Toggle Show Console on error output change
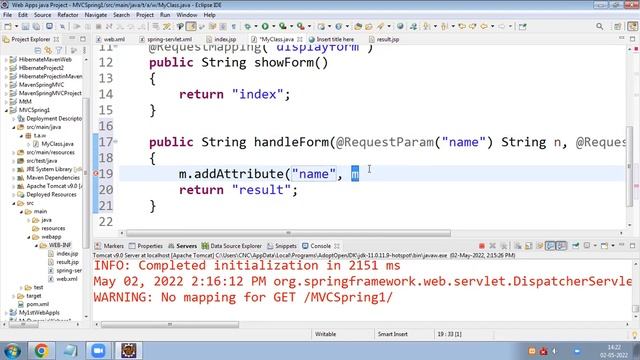This screenshot has width=640, height=360. 562,246
